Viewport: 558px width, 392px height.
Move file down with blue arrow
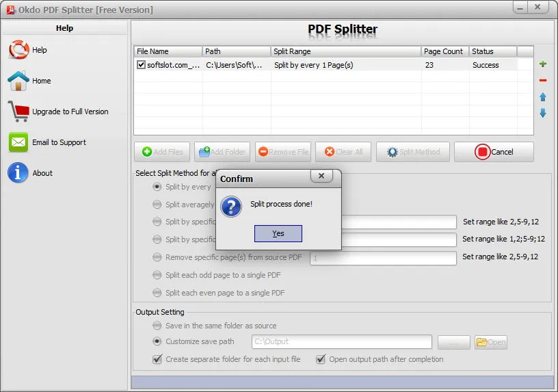[543, 113]
